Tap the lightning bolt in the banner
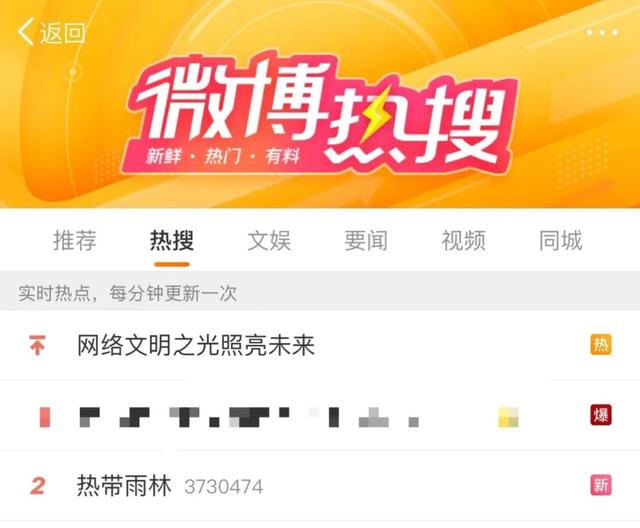Viewport: 640px width, 528px height. click(x=377, y=115)
